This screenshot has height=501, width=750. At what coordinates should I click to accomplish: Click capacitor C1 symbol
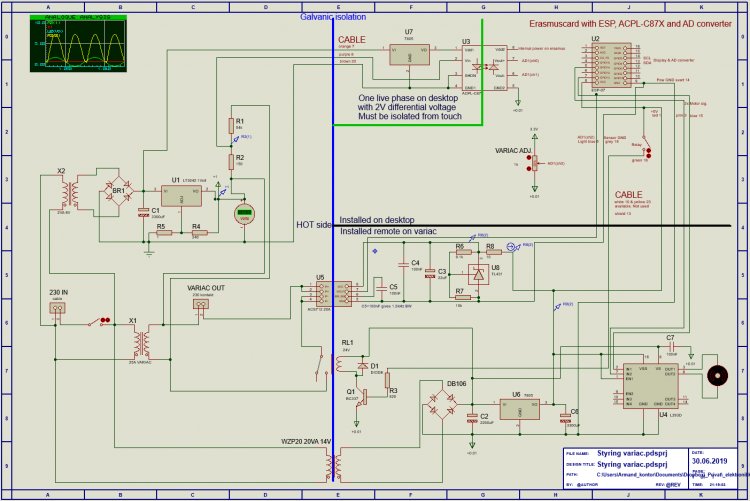(x=143, y=213)
